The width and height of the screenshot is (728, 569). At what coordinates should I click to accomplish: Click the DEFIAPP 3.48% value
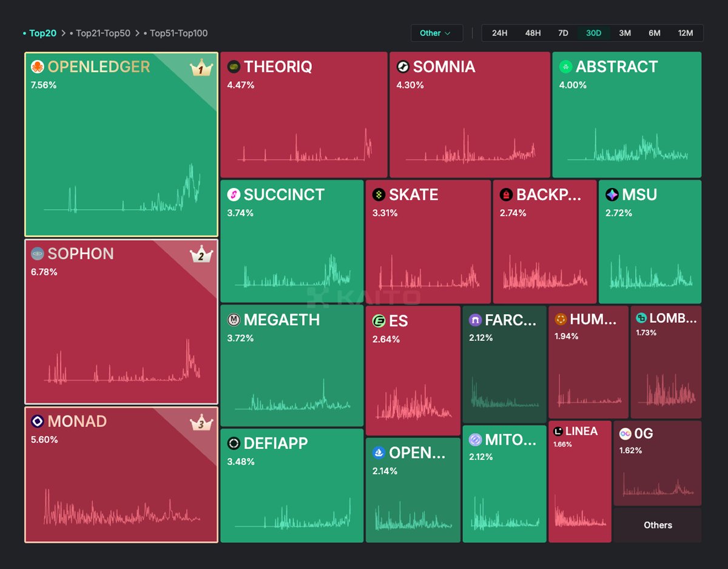241,462
